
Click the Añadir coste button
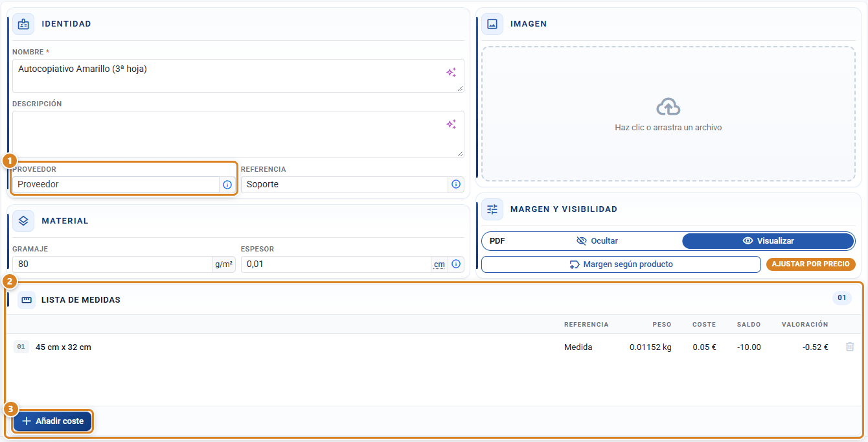click(52, 421)
